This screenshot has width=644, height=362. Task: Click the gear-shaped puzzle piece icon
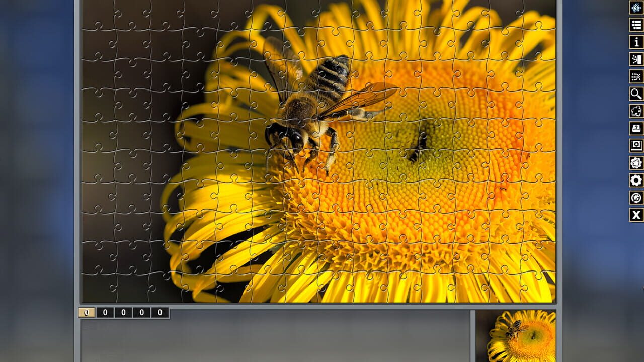click(x=636, y=163)
